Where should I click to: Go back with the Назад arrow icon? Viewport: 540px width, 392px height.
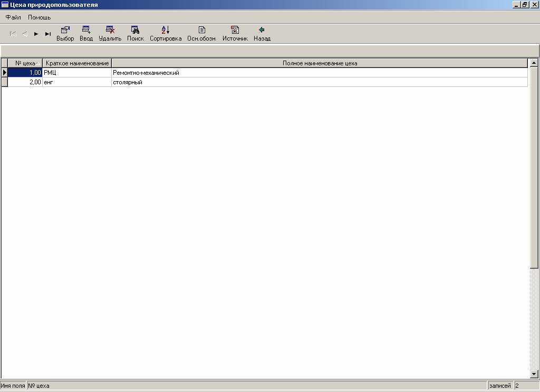[262, 31]
